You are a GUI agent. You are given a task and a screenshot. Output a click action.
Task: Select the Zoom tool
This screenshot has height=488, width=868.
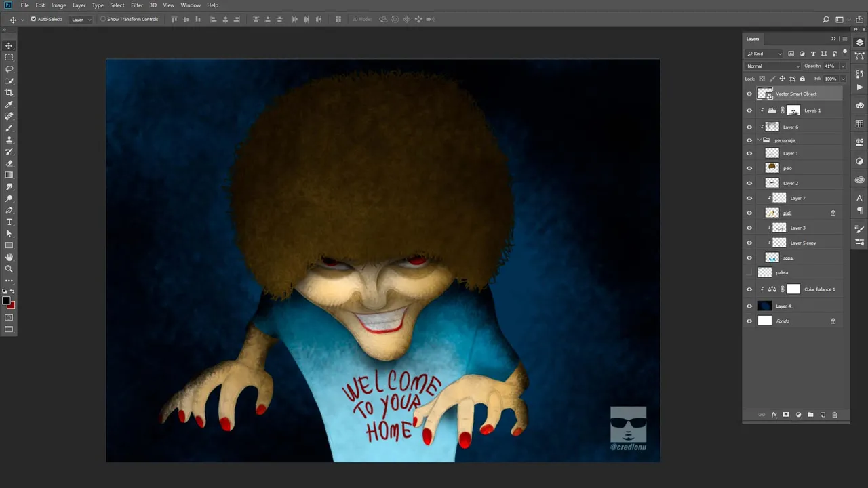[x=9, y=269]
